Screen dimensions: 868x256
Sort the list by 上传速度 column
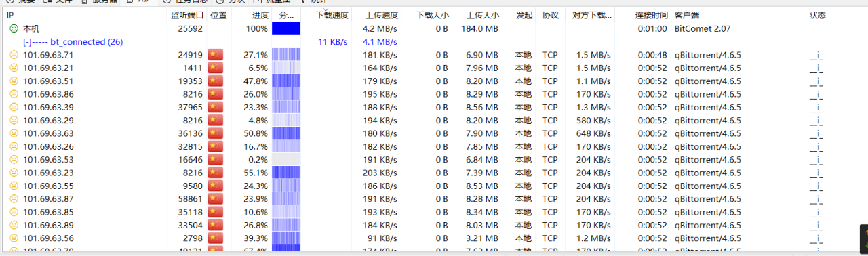[x=382, y=15]
